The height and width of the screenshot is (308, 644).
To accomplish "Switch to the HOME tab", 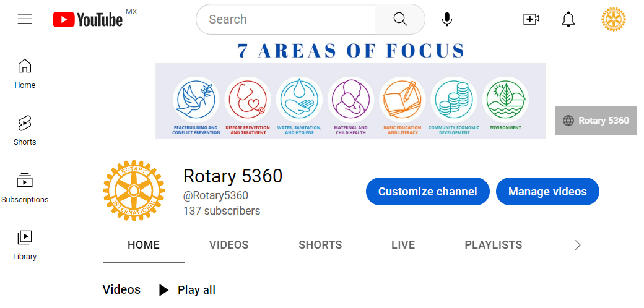I will point(143,246).
